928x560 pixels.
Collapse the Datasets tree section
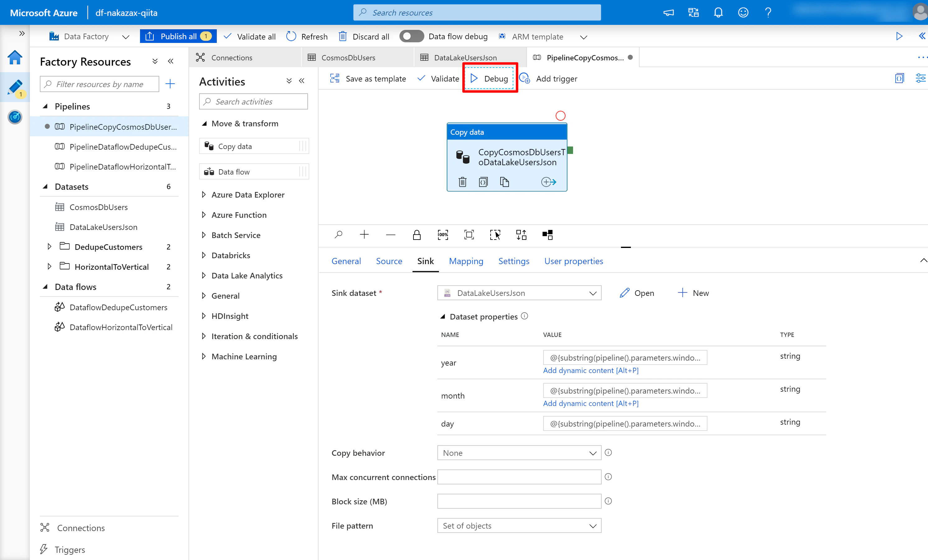pyautogui.click(x=45, y=186)
